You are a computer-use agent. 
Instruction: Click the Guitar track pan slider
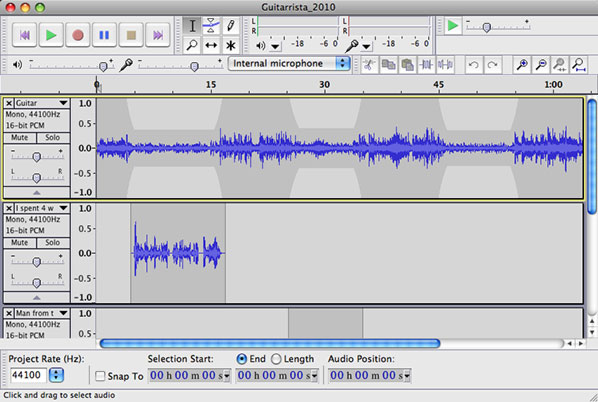tap(37, 178)
